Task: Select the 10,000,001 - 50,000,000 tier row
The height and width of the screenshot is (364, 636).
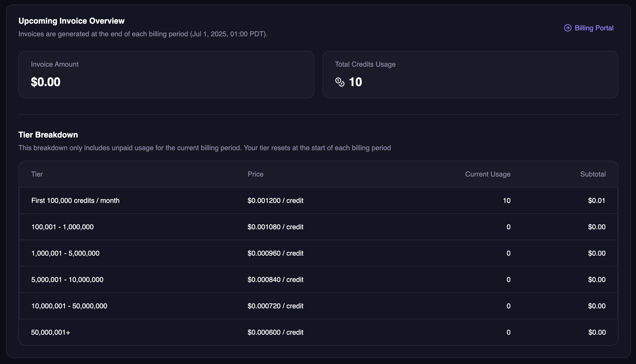Action: pyautogui.click(x=69, y=306)
